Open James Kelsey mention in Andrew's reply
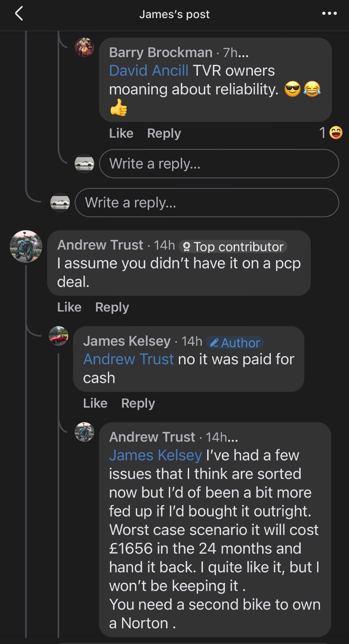The height and width of the screenshot is (644, 349). (x=155, y=455)
